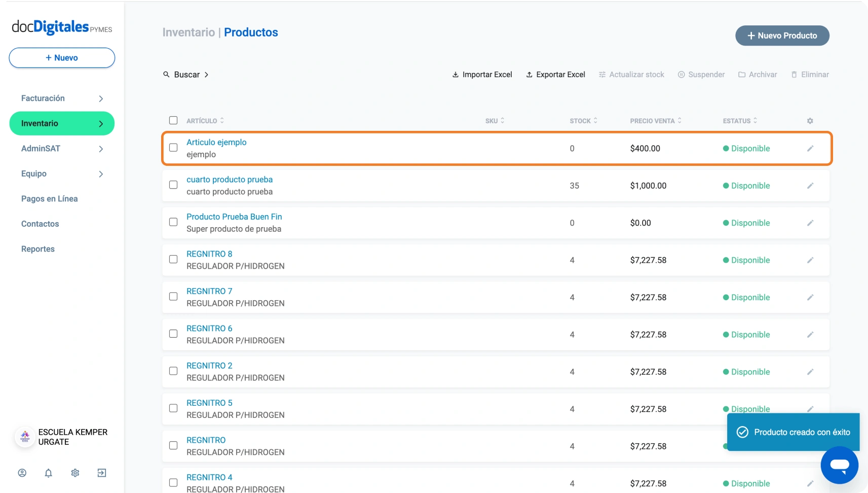Click the notifications bell icon
The image size is (868, 493).
[x=49, y=473]
